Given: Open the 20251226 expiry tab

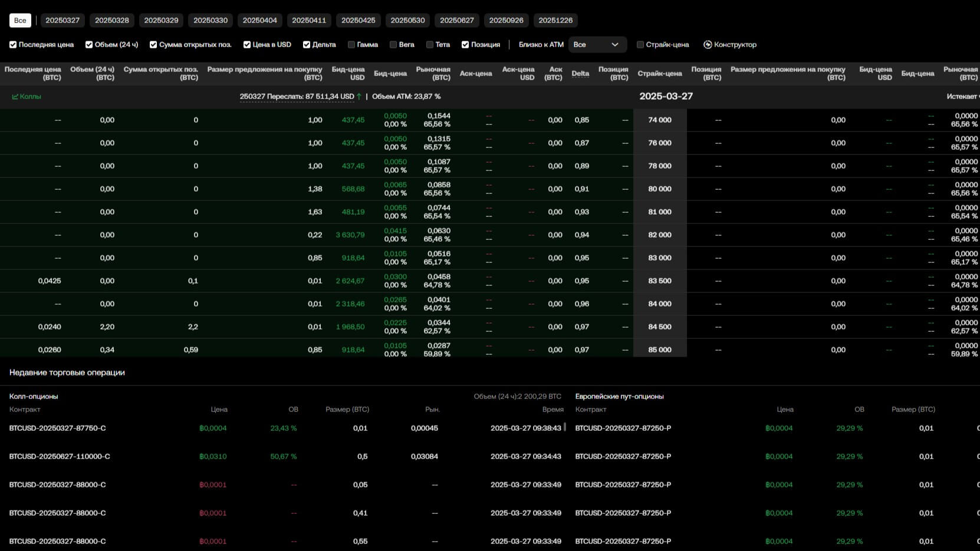Looking at the screenshot, I should click(555, 20).
